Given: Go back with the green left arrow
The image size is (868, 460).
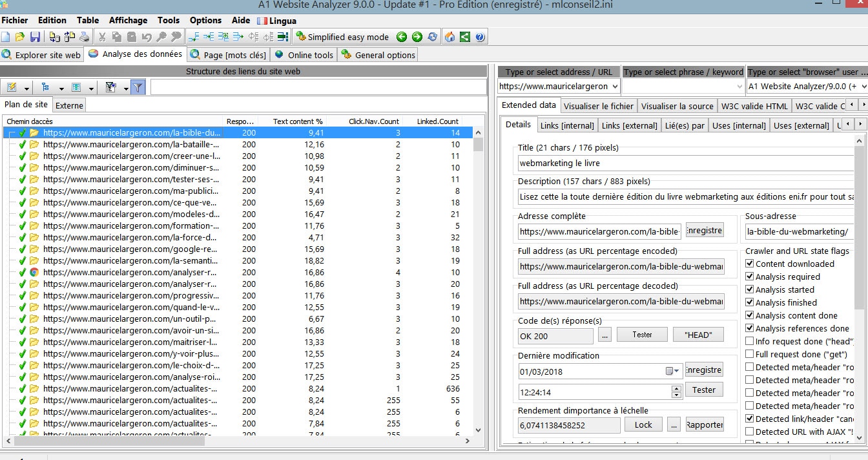Looking at the screenshot, I should pos(401,37).
